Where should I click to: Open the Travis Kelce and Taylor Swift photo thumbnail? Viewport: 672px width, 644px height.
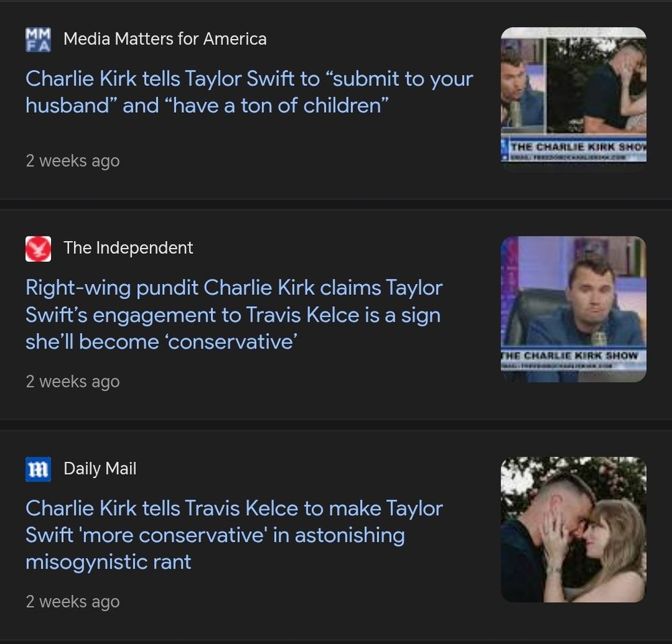point(573,528)
